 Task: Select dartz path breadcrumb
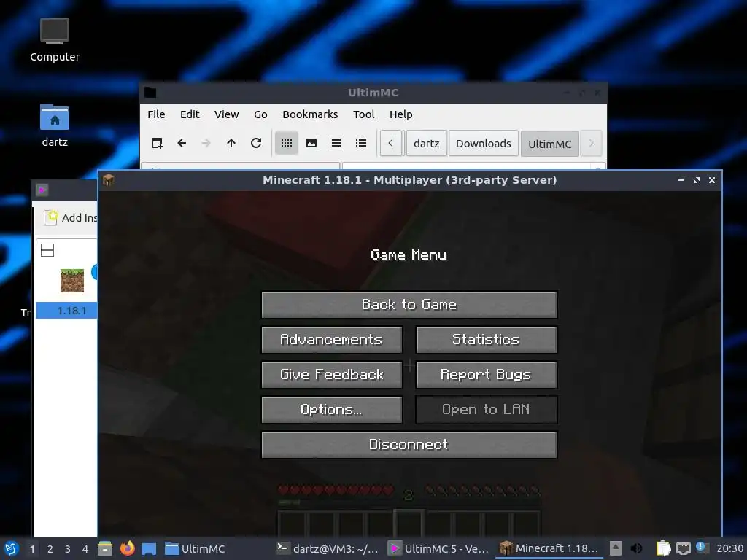(x=426, y=144)
